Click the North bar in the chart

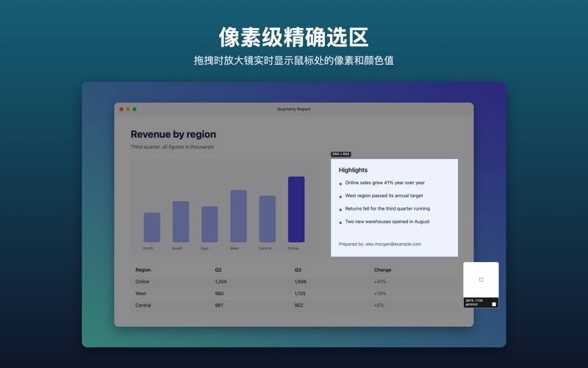(x=152, y=227)
